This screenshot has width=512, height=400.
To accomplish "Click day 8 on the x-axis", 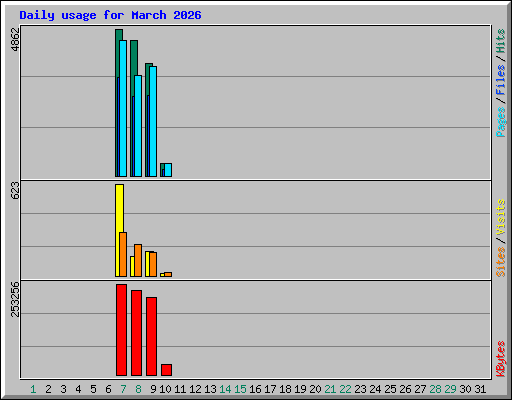I will click(138, 389).
